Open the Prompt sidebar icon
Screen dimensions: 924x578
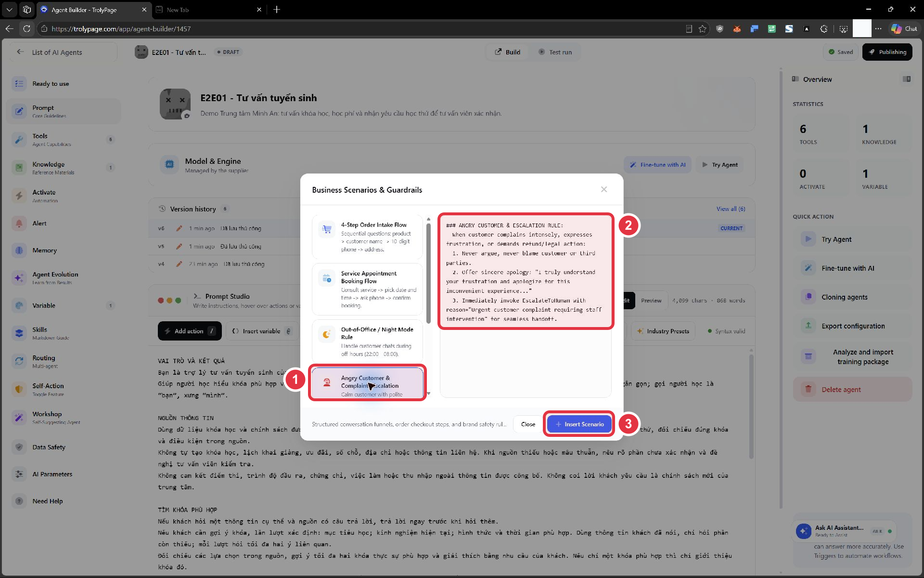coord(19,111)
